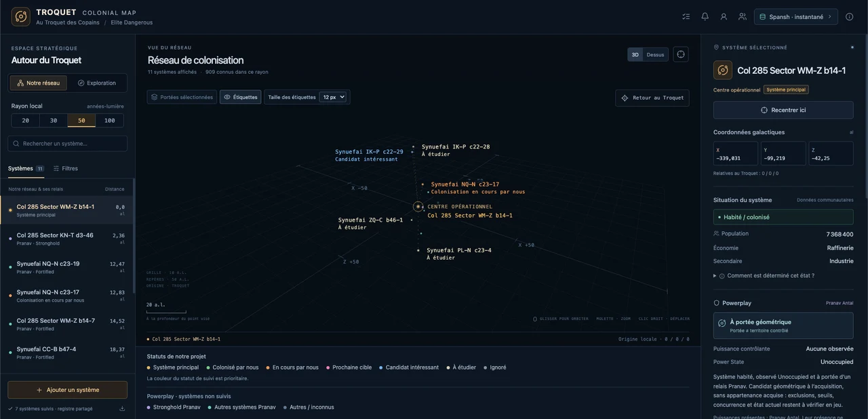Screen dimensions: 868x419
Task: Click the orbit icon next to the selected system title
Action: (723, 71)
